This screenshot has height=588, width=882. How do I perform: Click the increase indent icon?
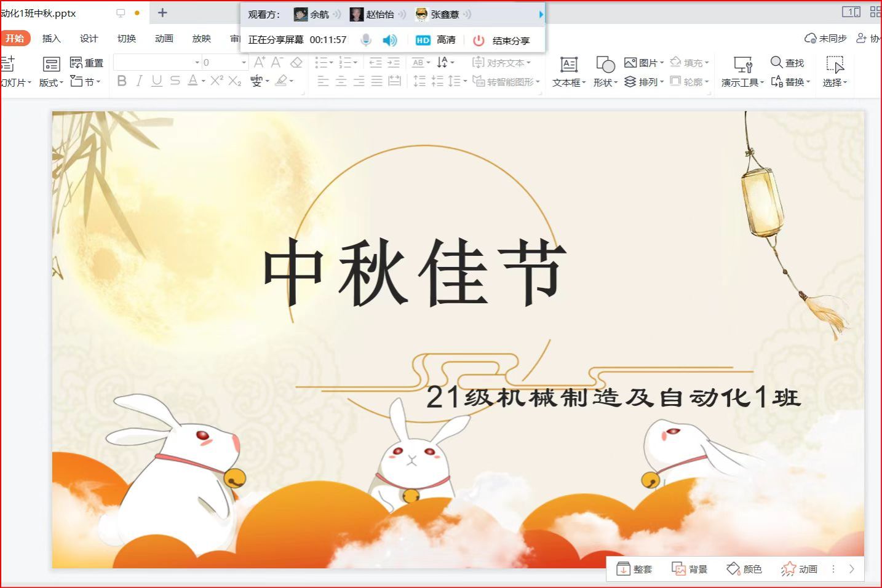pos(394,62)
